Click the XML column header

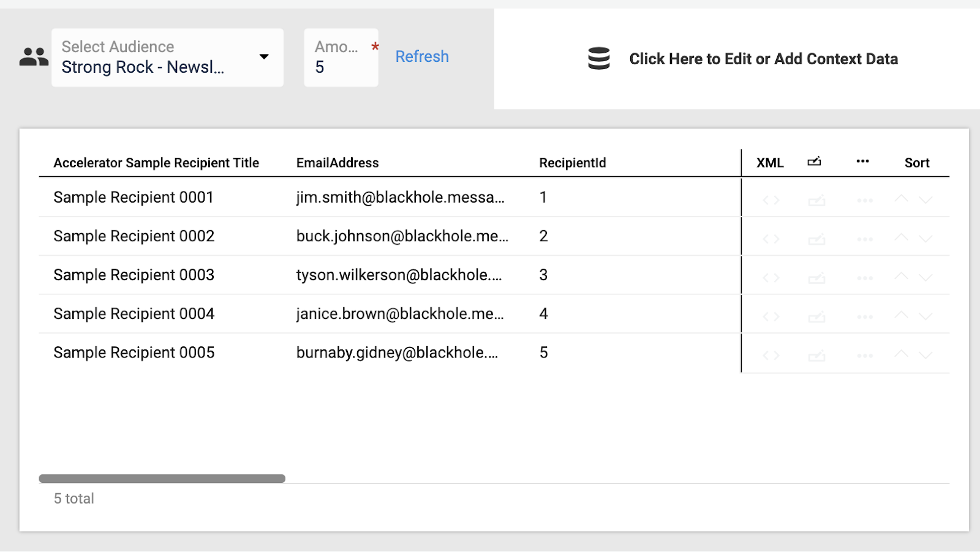[770, 163]
